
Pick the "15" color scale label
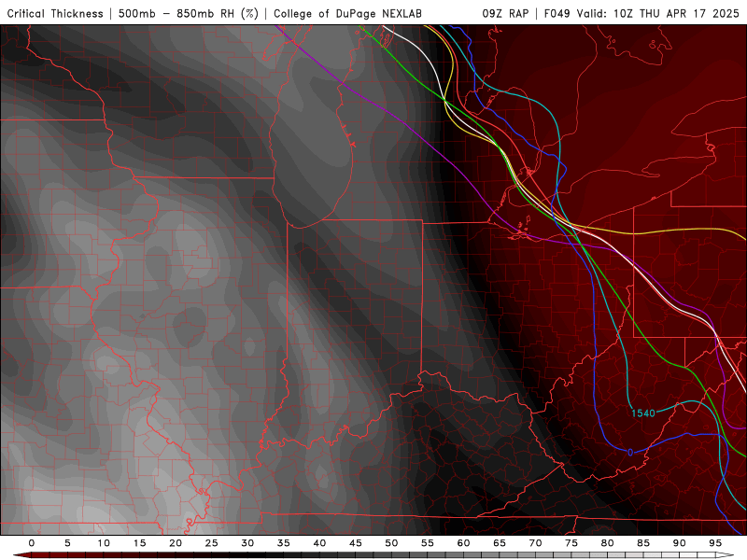(139, 543)
